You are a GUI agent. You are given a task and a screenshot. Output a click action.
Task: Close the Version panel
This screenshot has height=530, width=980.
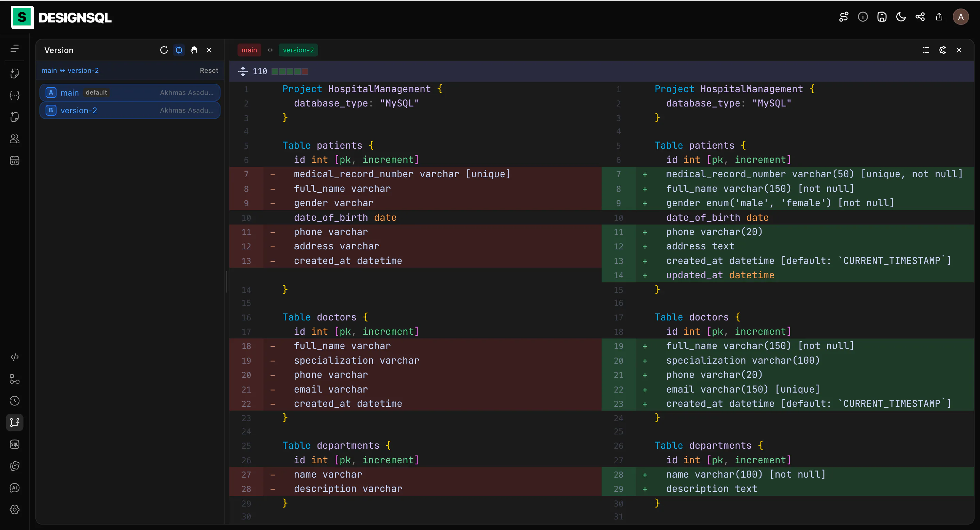tap(209, 50)
